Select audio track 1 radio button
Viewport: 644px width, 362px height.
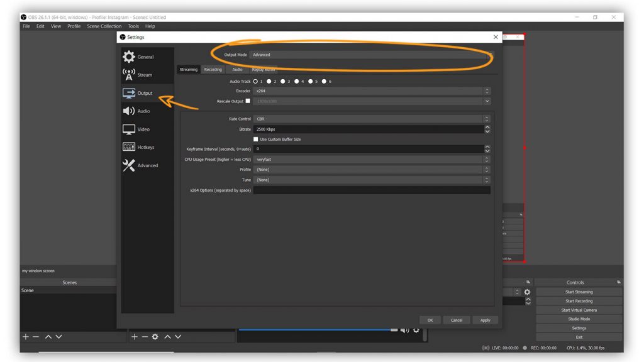(255, 81)
